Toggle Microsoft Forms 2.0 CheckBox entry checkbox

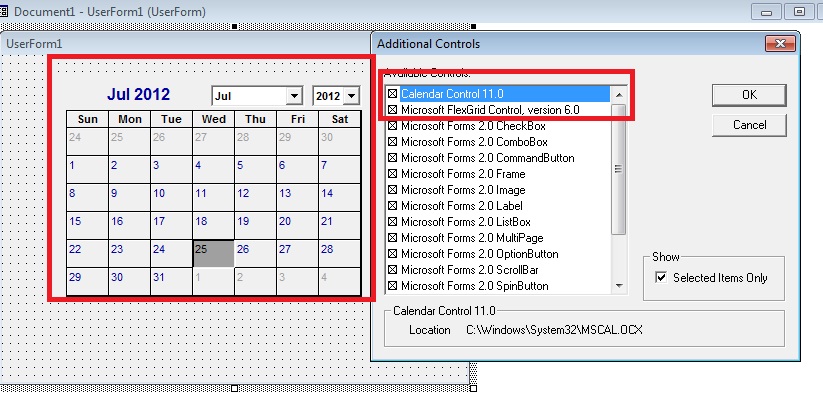tap(392, 126)
